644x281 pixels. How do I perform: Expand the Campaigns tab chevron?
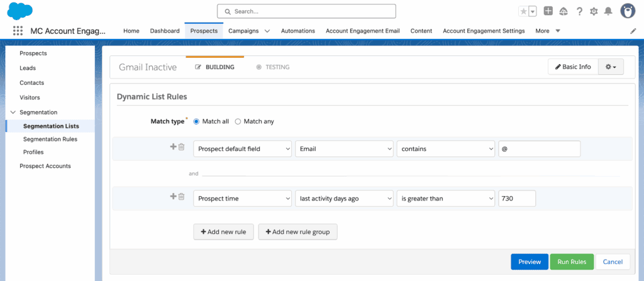point(267,31)
